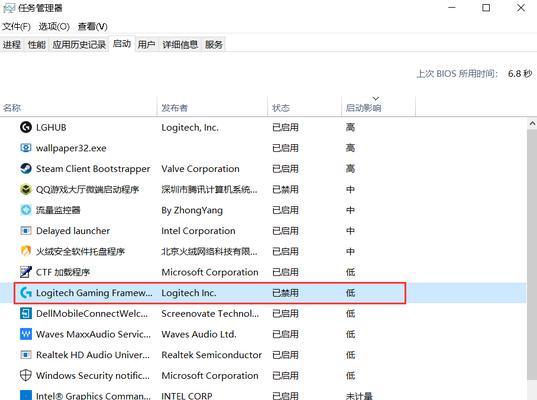
Task: Select Windows Security notific... entry name
Action: tap(93, 376)
